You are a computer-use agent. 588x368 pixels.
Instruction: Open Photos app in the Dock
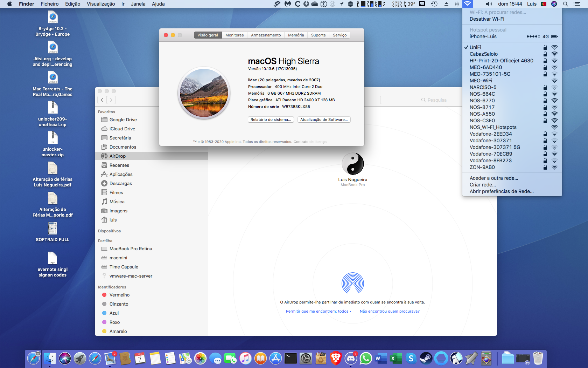coord(200,358)
